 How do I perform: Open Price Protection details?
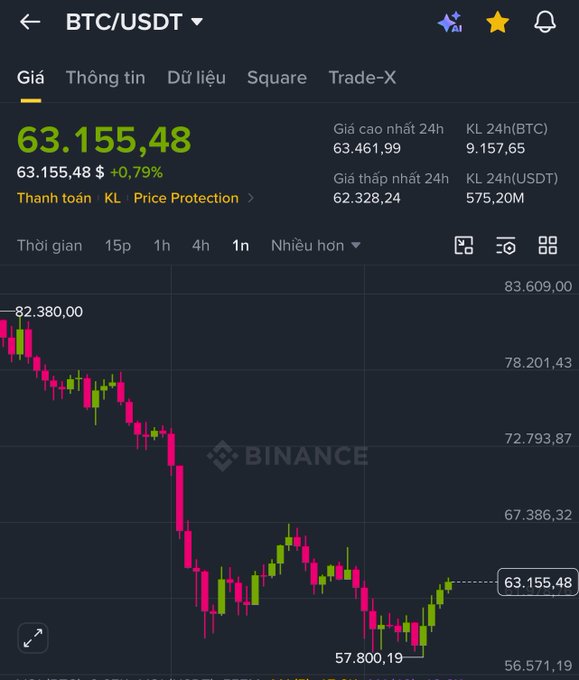186,198
